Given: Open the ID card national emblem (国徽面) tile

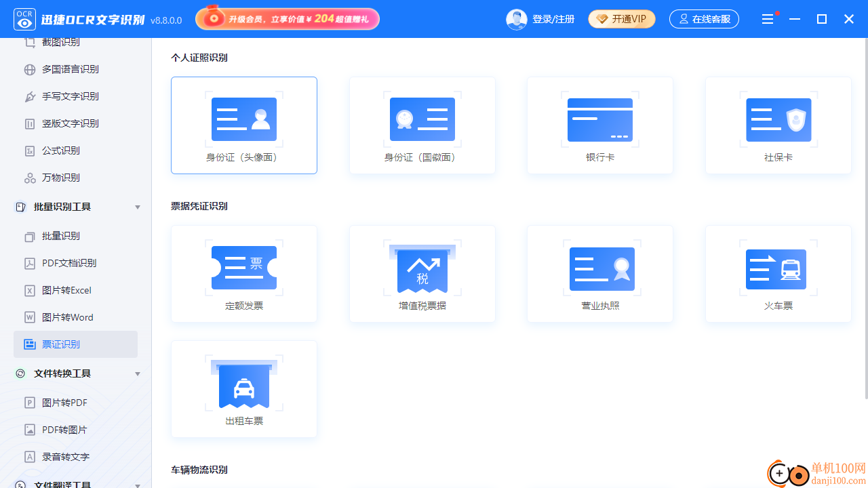Looking at the screenshot, I should [x=422, y=125].
